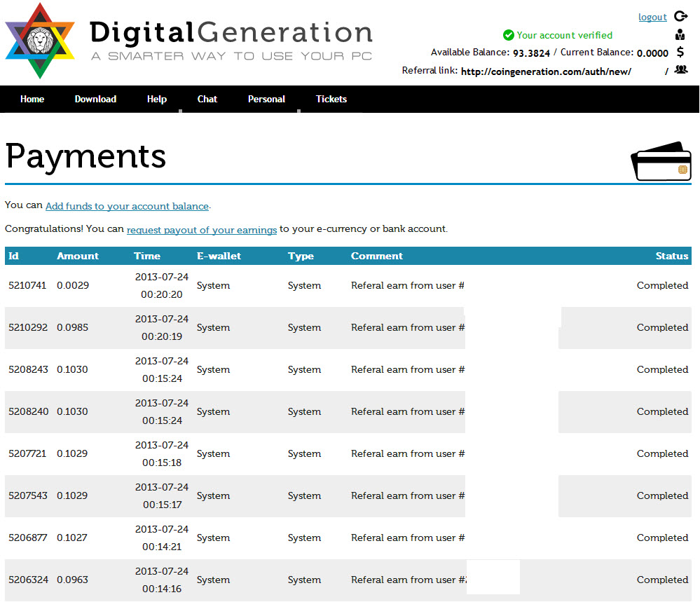The width and height of the screenshot is (700, 602).
Task: Click the referral link URL text
Action: [546, 71]
